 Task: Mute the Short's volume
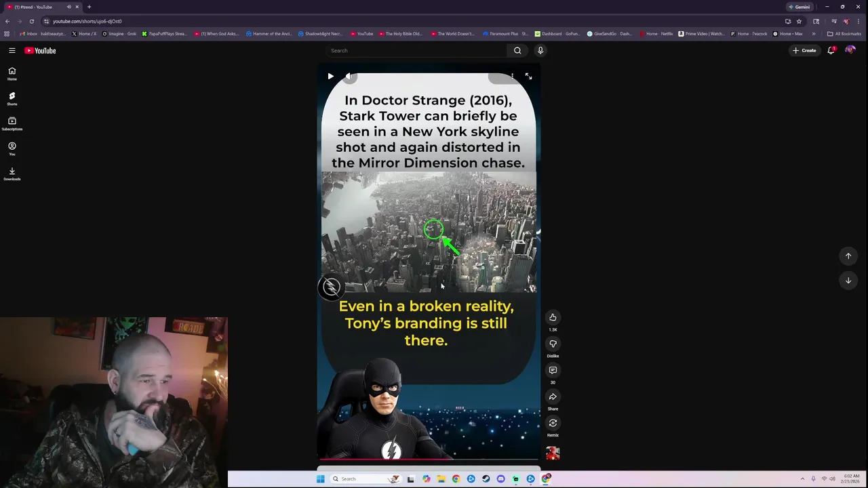coord(349,76)
